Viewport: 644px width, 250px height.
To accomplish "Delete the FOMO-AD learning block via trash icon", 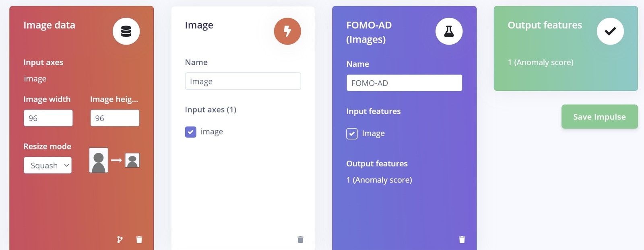I will pyautogui.click(x=462, y=240).
